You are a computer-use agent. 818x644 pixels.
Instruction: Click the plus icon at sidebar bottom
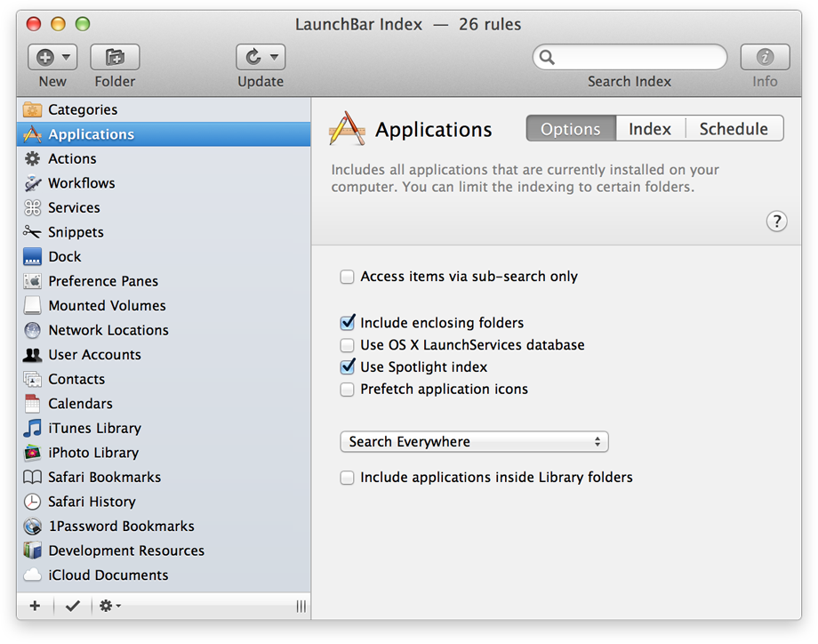(35, 606)
